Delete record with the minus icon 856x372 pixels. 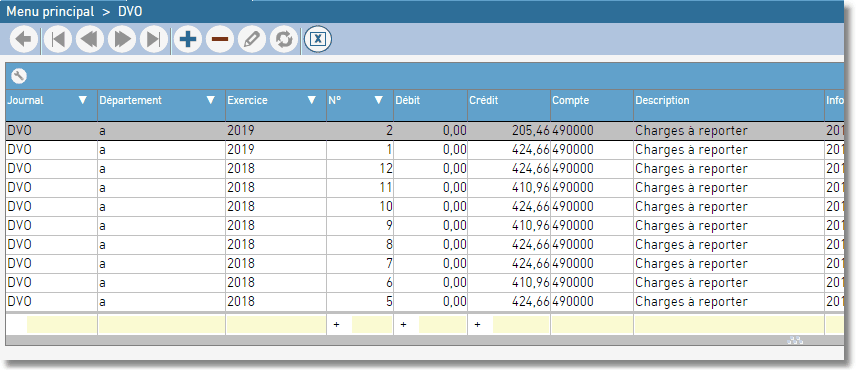pos(220,39)
